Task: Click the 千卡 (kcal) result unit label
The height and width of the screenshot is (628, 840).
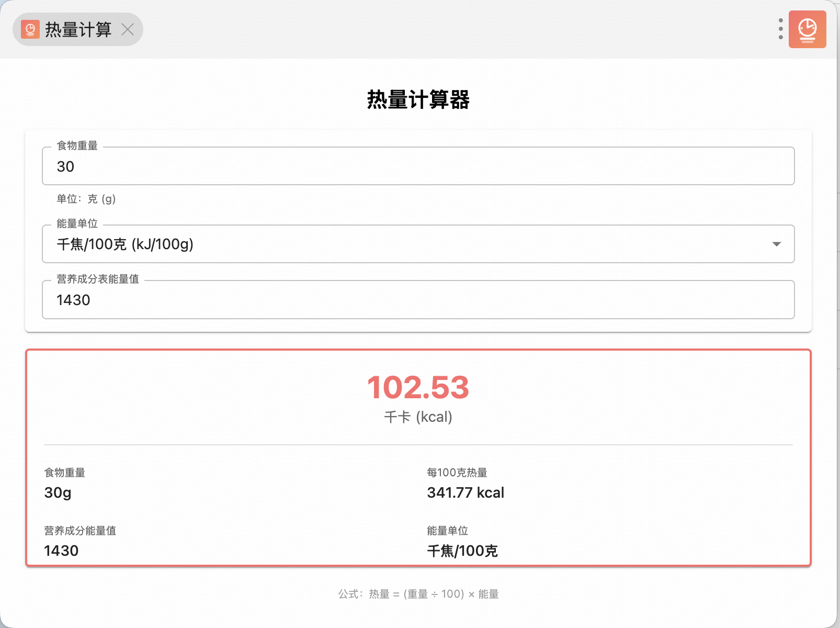Action: tap(418, 417)
